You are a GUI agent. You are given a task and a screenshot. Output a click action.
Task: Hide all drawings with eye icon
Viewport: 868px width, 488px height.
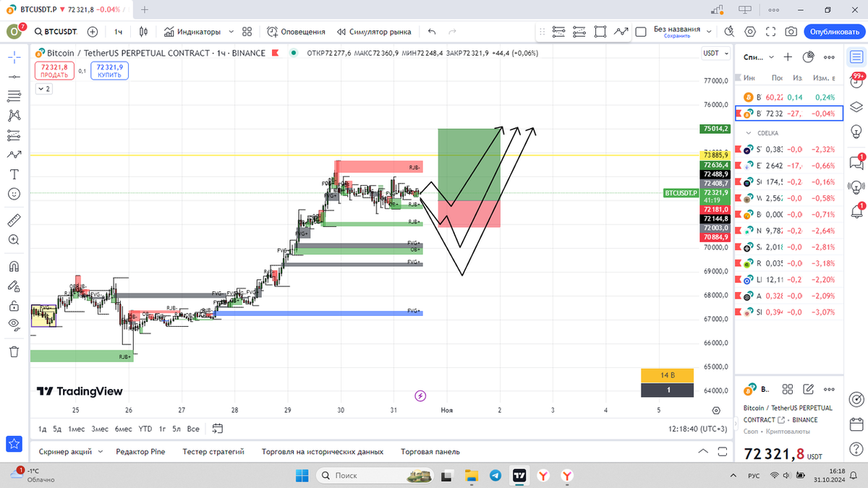pos(14,325)
